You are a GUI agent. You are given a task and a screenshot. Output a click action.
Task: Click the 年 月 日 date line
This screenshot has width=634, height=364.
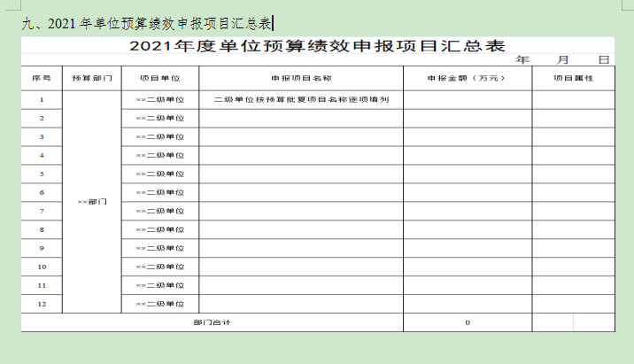[x=561, y=60]
